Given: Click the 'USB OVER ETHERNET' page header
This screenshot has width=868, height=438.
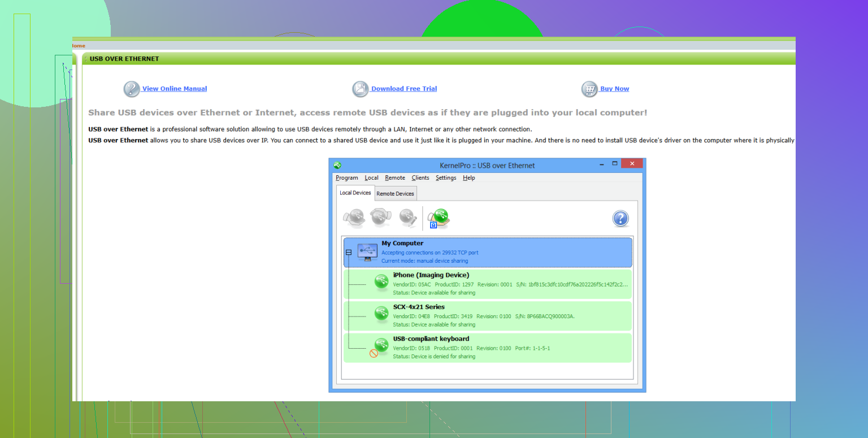Looking at the screenshot, I should [124, 59].
